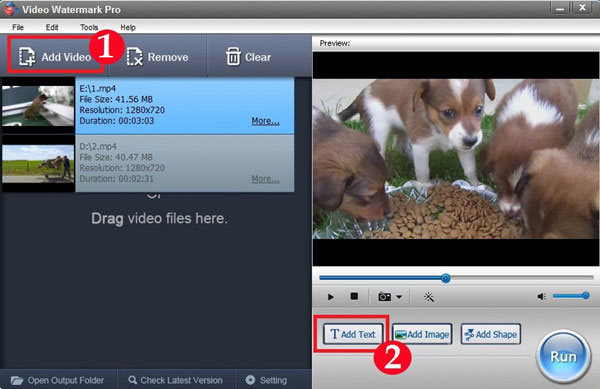
Task: Select the E:\1.mp4 video thumbnail
Action: tap(38, 106)
